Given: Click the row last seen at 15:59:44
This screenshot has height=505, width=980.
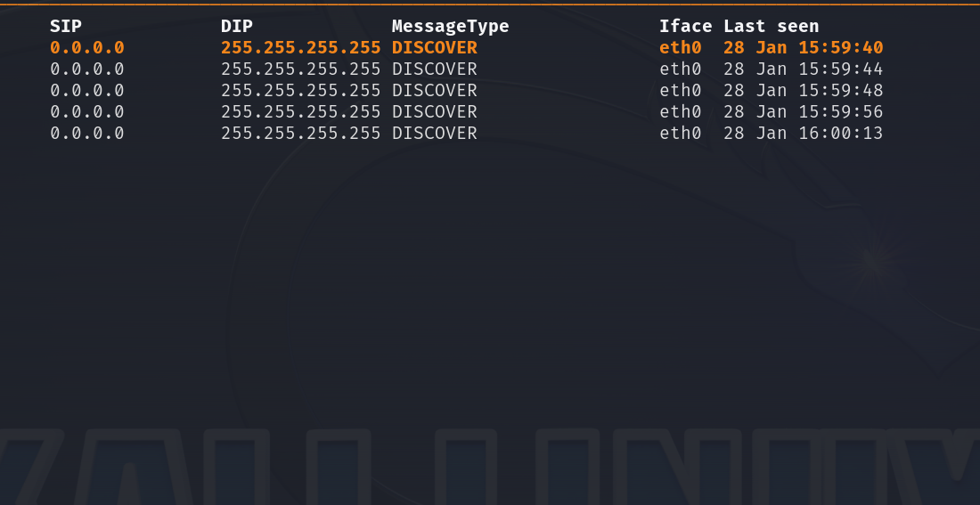Looking at the screenshot, I should [x=803, y=69].
